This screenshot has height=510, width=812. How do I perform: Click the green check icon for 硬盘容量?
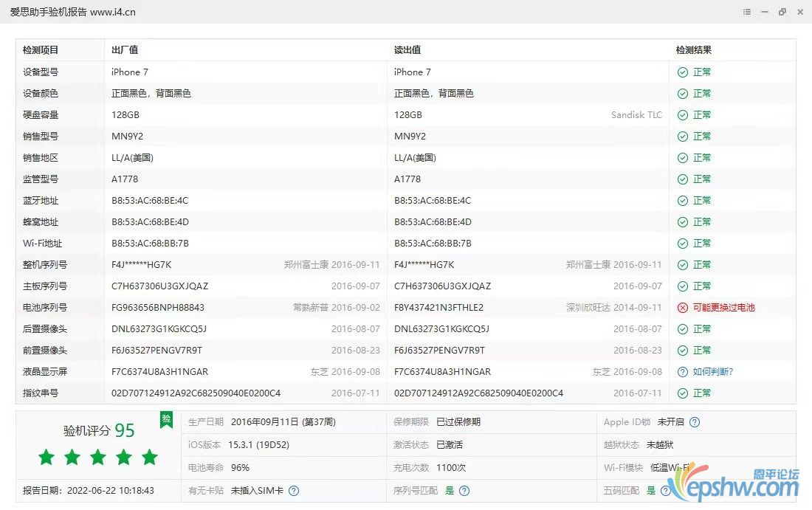(683, 115)
